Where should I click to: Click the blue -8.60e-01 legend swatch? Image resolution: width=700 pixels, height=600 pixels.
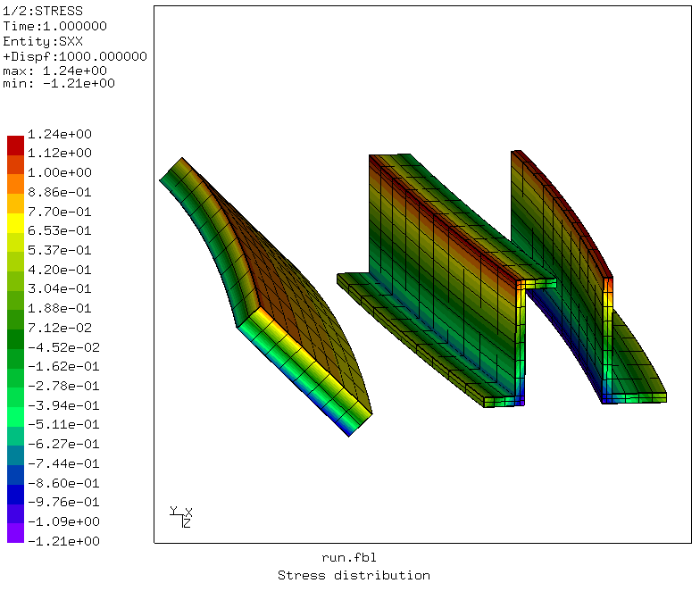coord(15,475)
